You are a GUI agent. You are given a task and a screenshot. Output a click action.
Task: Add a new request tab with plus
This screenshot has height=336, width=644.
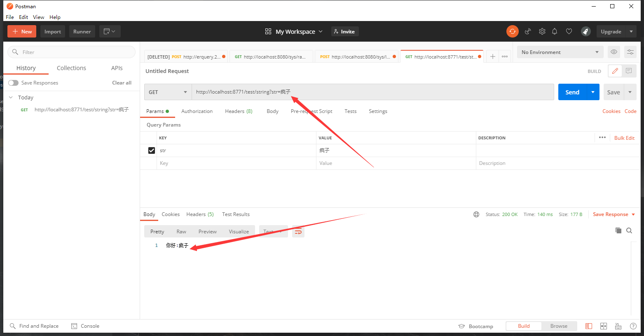point(492,56)
